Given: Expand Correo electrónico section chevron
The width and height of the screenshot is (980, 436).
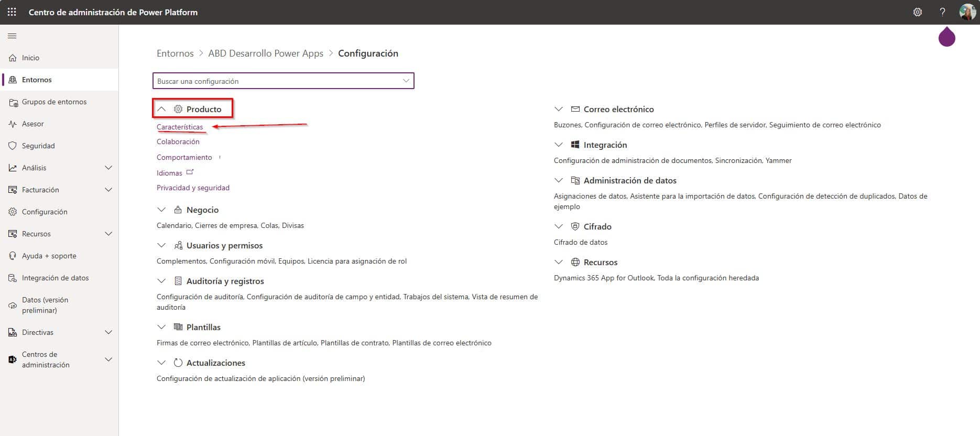Looking at the screenshot, I should (x=559, y=109).
